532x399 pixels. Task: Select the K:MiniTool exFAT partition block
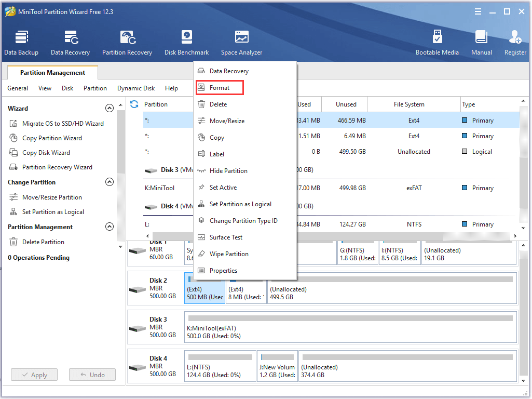[x=350, y=328]
